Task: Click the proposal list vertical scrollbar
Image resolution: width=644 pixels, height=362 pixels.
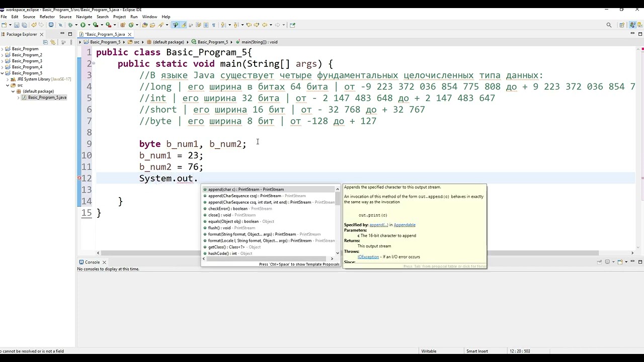Action: 338,221
